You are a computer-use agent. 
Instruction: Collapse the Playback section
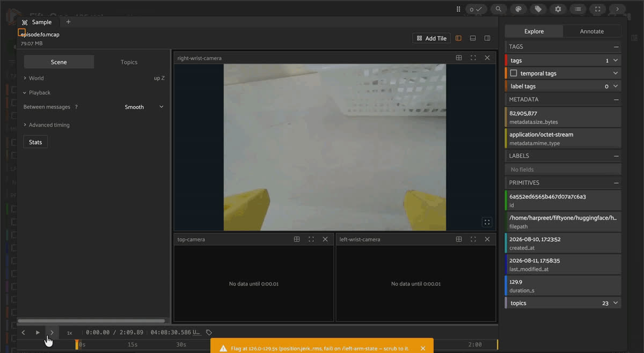click(x=36, y=93)
